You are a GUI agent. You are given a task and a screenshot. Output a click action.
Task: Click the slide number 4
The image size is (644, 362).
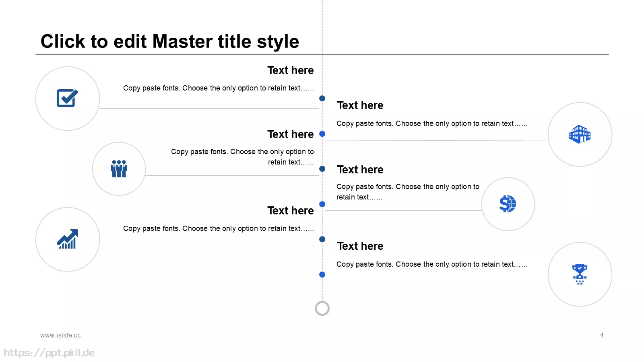[602, 335]
